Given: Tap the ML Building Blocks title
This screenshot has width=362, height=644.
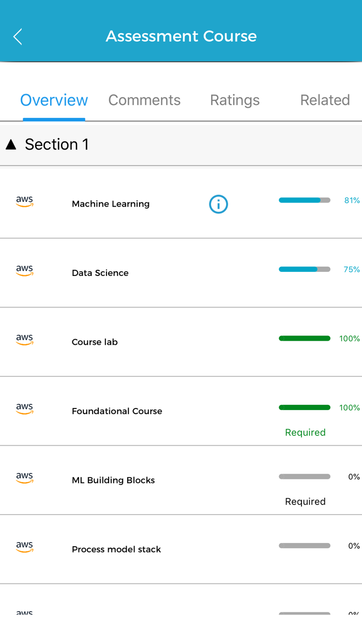Looking at the screenshot, I should point(113,480).
